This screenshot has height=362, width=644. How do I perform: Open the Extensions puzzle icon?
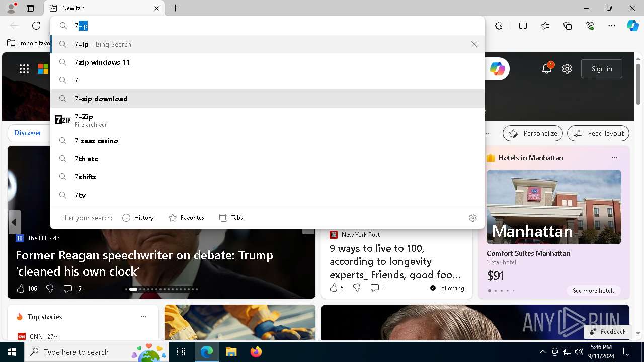[499, 26]
